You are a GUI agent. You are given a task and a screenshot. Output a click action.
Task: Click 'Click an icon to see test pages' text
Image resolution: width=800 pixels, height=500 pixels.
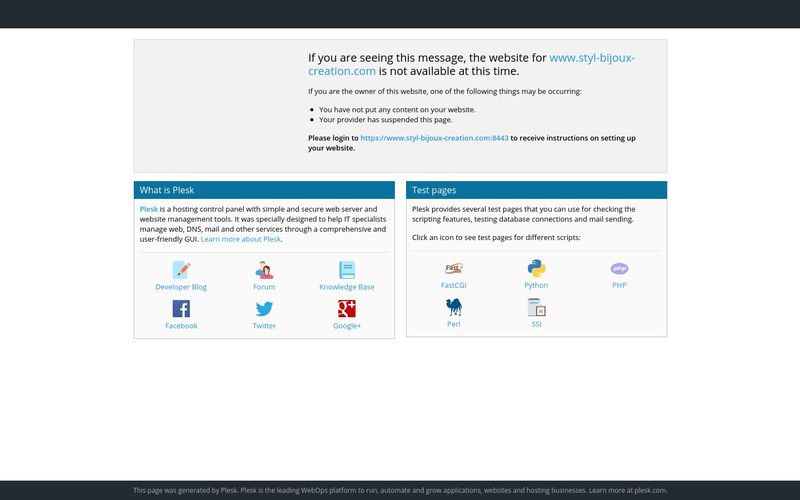[x=496, y=238]
